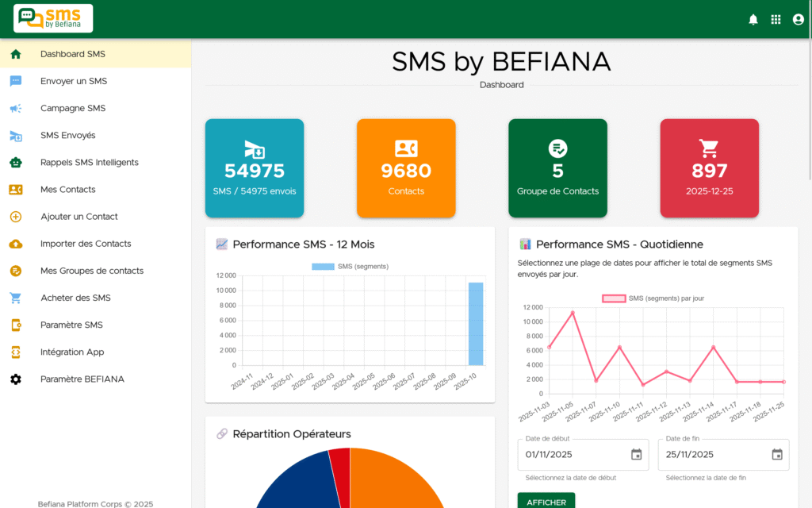Screen dimensions: 812x508
Task: Open the Paramètre BEFIANA gear icon
Action: 17,379
